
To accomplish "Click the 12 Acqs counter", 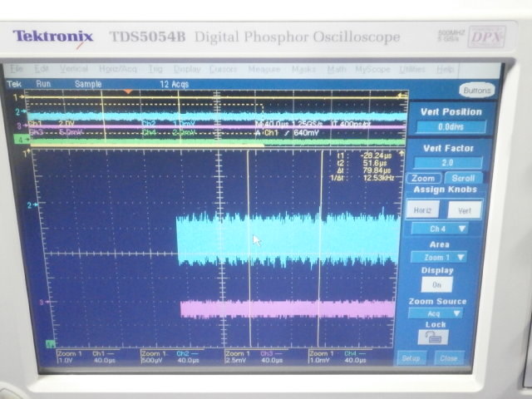I will point(175,84).
